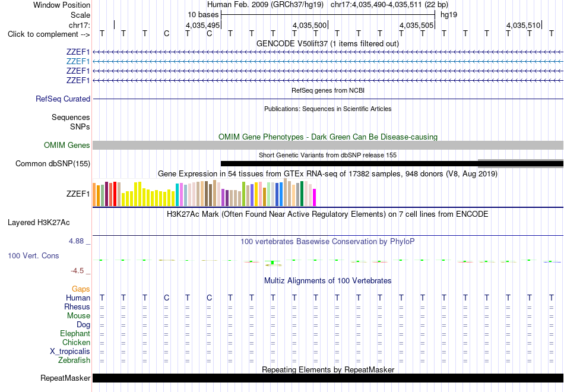This screenshot has height=392, width=564.
Task: Click the black RepeatMasker element bar
Action: [x=328, y=378]
